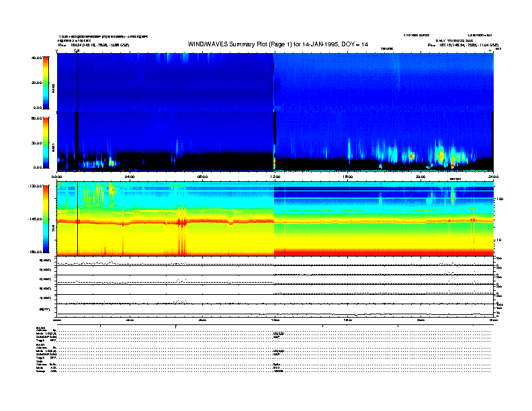The image size is (532, 411).
Task: Click the bright RAD1 burst near 03:00
Action: [x=112, y=163]
